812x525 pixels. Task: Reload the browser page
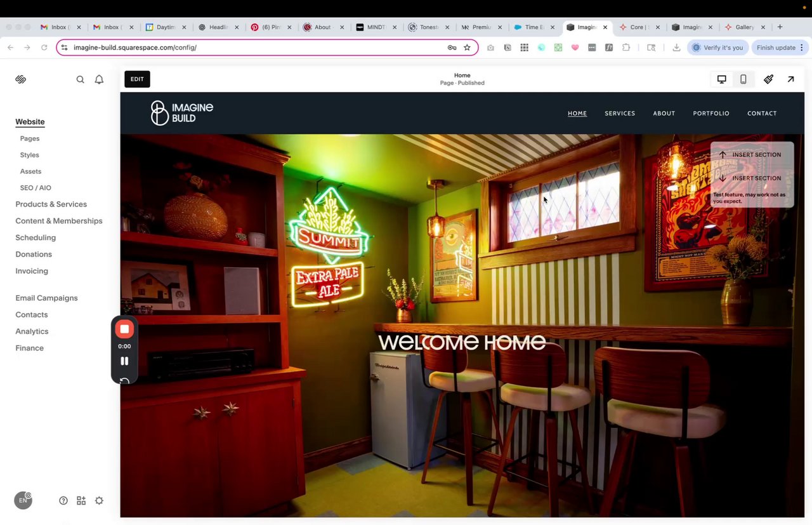[44, 48]
